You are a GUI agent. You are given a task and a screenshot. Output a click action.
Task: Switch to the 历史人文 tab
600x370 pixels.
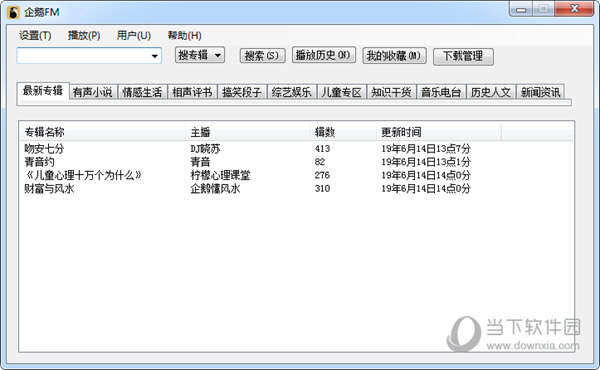491,92
